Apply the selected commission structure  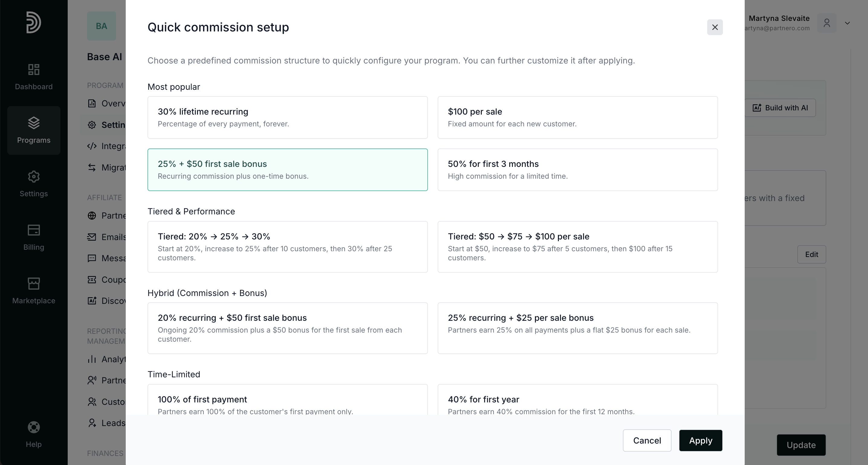tap(700, 441)
